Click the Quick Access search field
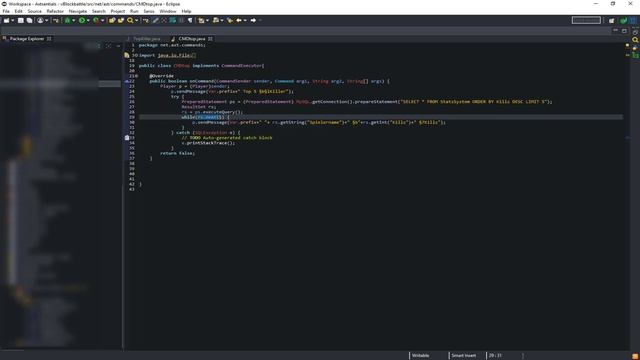The image size is (640, 360). click(x=586, y=20)
